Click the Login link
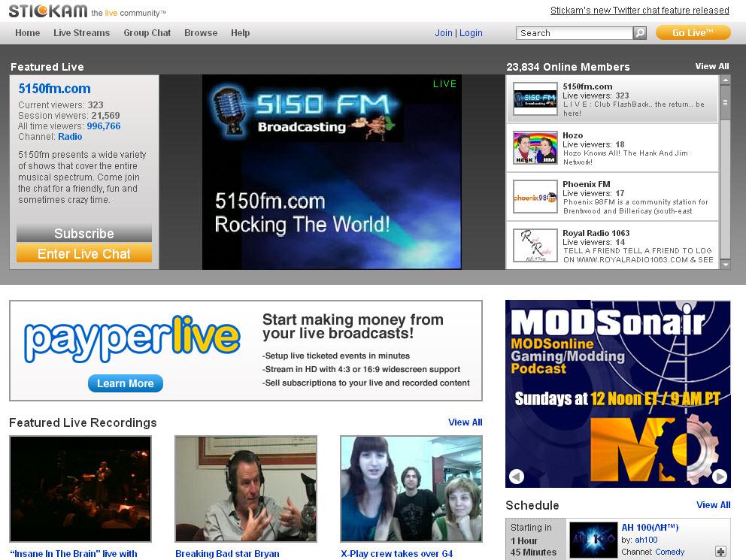This screenshot has height=560, width=746. (471, 33)
